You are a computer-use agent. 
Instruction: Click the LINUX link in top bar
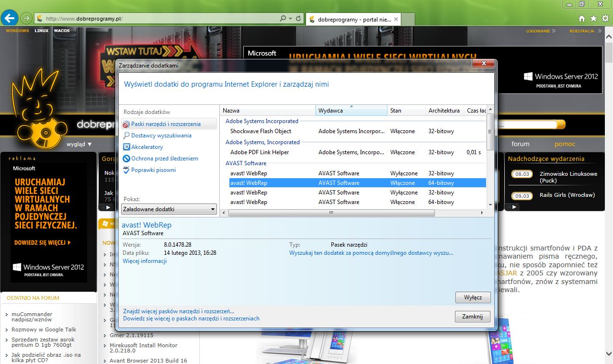click(42, 31)
